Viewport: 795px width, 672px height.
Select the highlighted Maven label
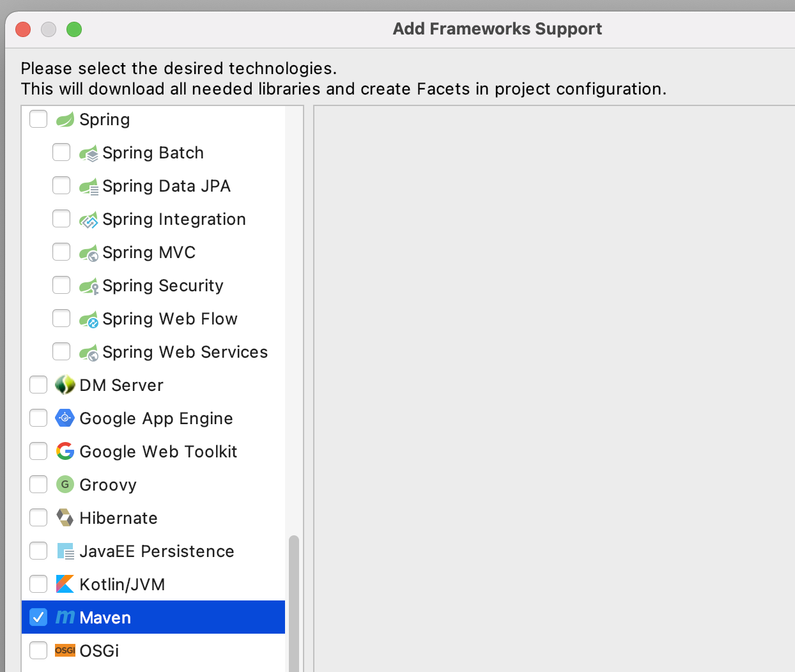(x=105, y=618)
